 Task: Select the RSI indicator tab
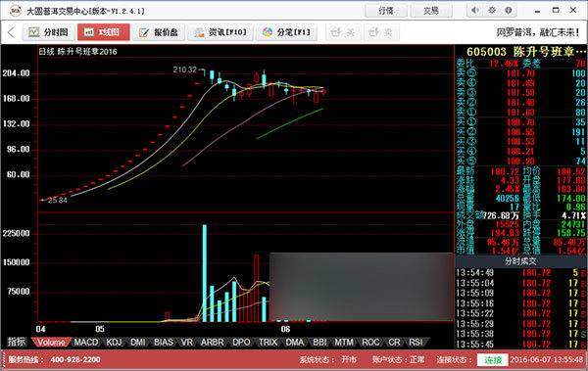(416, 343)
